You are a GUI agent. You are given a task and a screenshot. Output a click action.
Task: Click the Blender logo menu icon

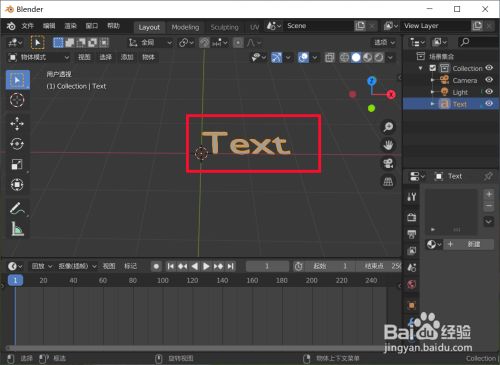pos(11,26)
